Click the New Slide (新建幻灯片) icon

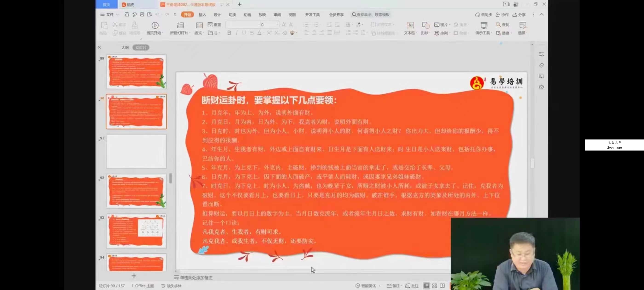point(180,25)
